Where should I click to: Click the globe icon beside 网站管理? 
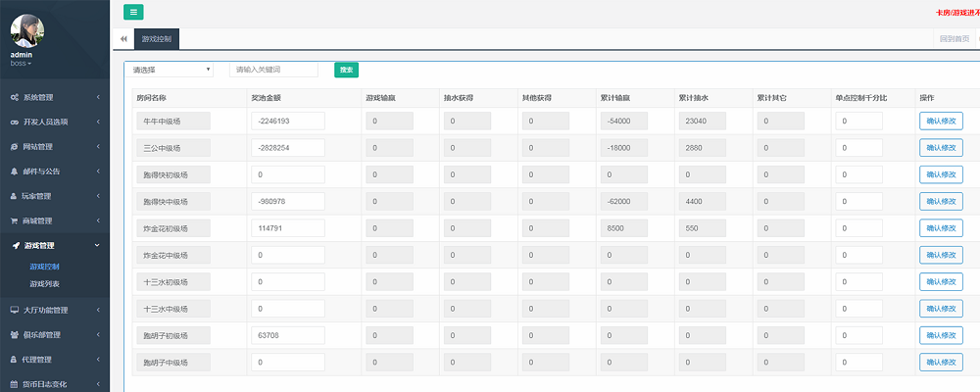coord(14,147)
